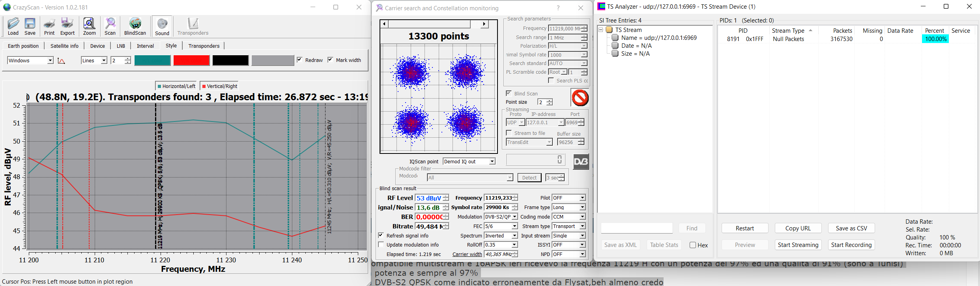Click the Detect button
Viewport: 980px width, 286px height.
click(x=529, y=178)
